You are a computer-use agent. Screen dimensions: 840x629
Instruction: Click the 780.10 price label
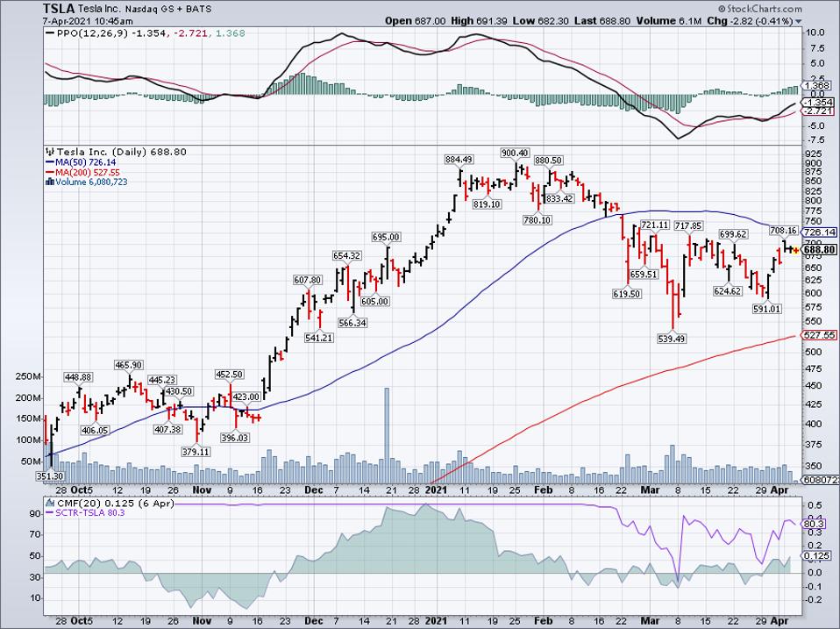point(537,219)
